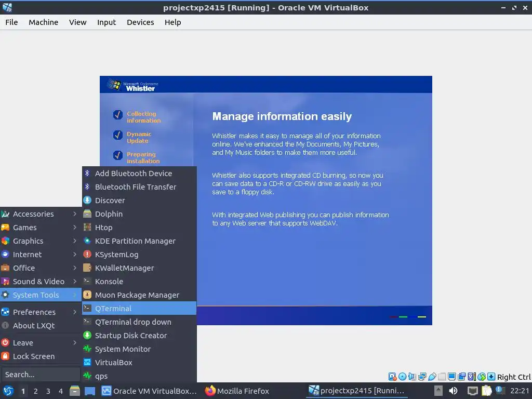The height and width of the screenshot is (399, 532).
Task: Click the optical drive indicator in VirtualBox status bar
Action: click(x=403, y=377)
